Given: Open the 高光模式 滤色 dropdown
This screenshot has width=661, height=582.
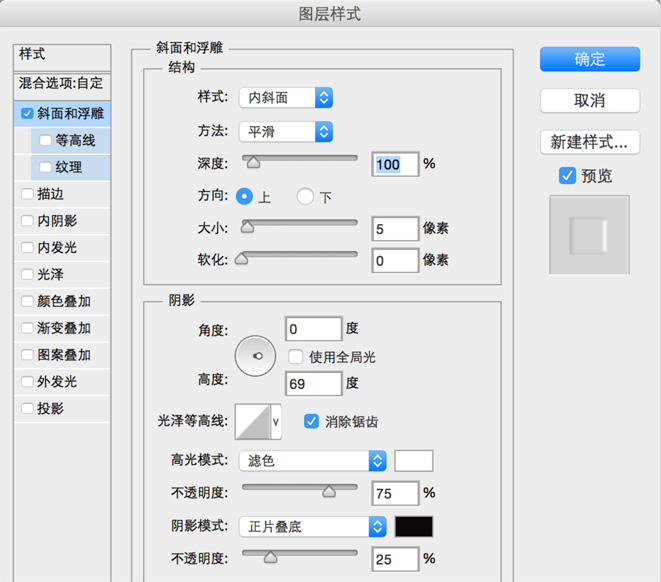Looking at the screenshot, I should [x=312, y=461].
